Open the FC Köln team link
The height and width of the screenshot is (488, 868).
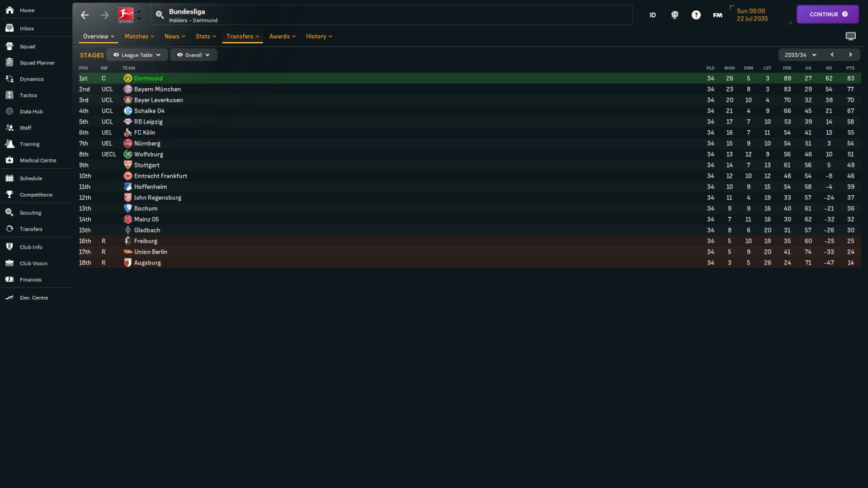[144, 133]
